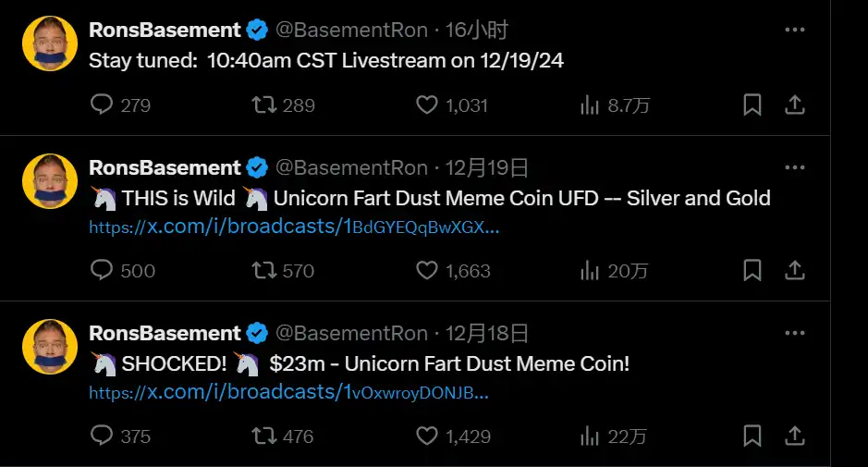Share the Stay tuned livestream tweet
Screen dimensions: 868x467
tap(794, 105)
